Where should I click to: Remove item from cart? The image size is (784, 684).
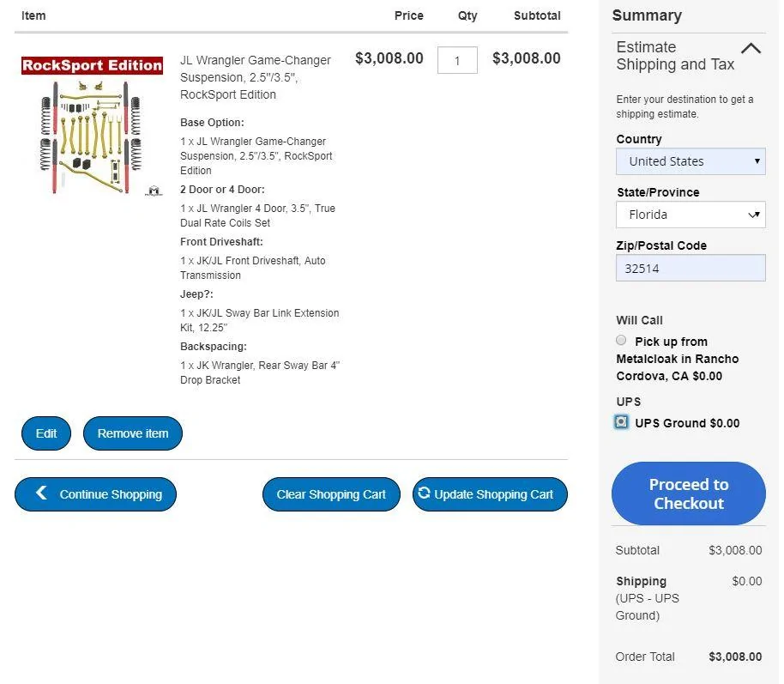[132, 433]
